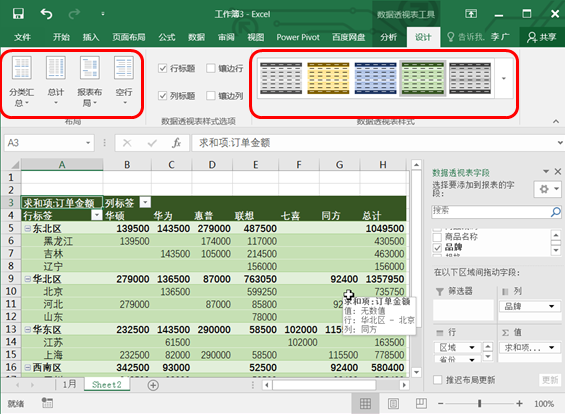Enable Banded Rows (镶边行) checkbox
Image resolution: width=565 pixels, height=414 pixels.
(210, 68)
